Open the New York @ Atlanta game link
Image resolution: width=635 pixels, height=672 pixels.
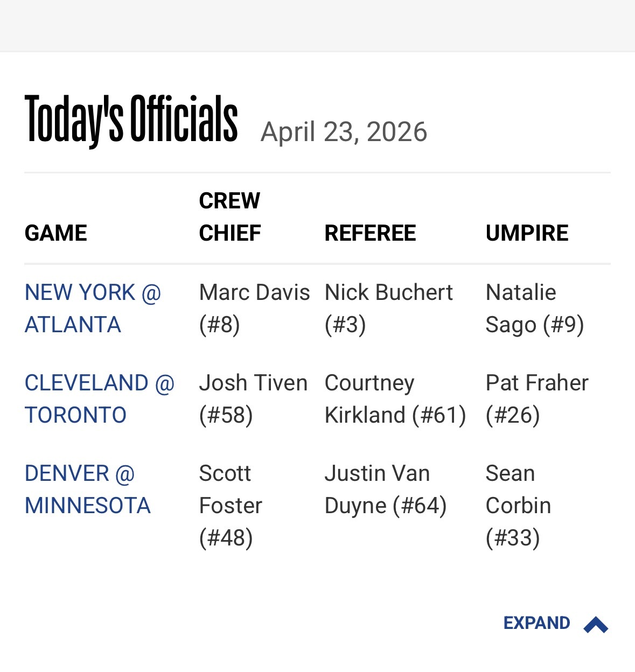(x=93, y=309)
